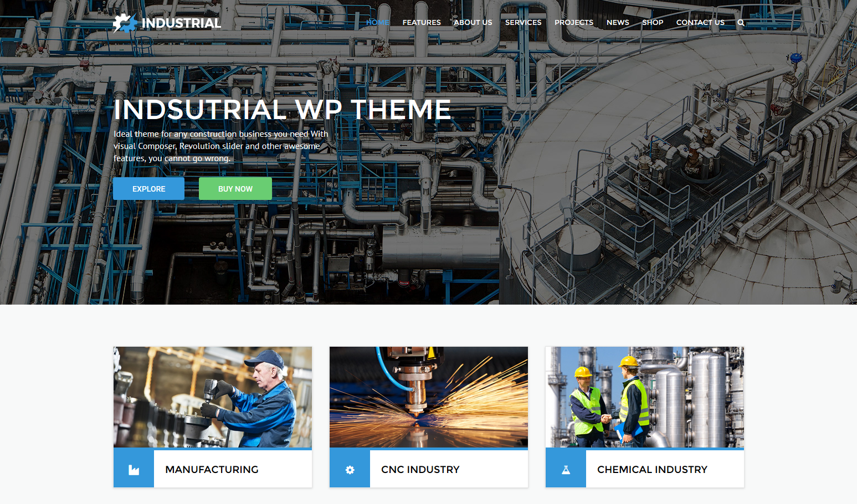Open the Home menu item
Image resolution: width=857 pixels, height=504 pixels.
pos(377,23)
